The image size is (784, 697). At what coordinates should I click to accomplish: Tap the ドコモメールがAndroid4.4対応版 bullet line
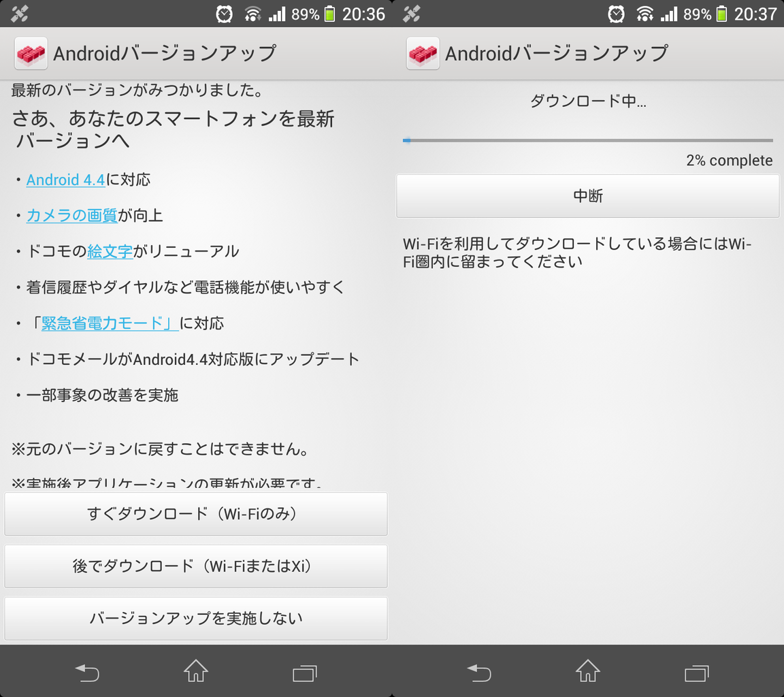coord(188,359)
